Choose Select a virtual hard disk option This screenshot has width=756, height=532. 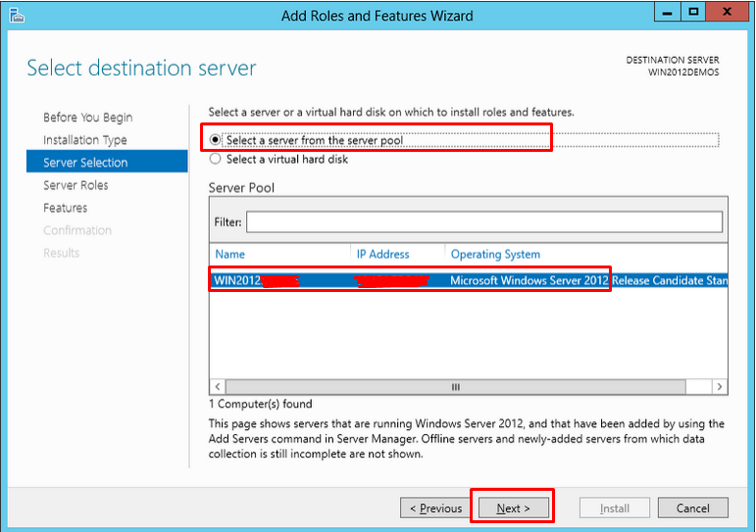coord(216,159)
